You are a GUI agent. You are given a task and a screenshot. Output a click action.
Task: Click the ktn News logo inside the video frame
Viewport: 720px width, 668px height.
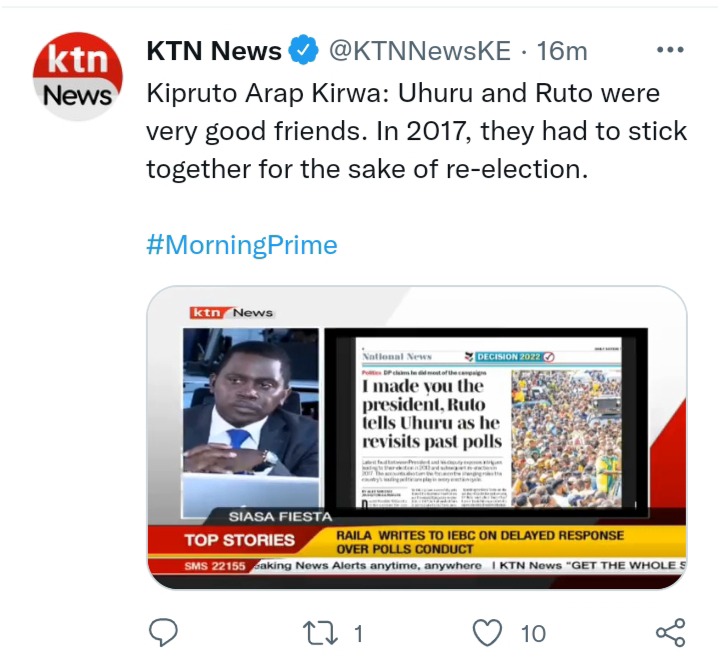(x=231, y=313)
